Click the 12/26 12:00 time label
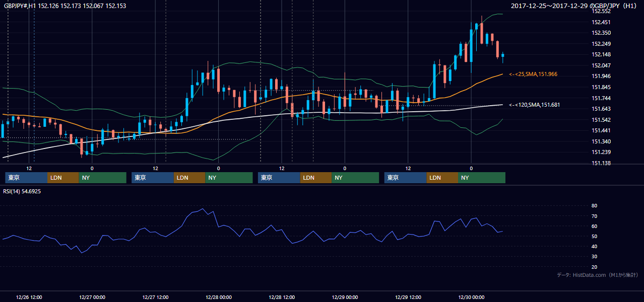Viewport: 644px width, 302px height. [29, 297]
